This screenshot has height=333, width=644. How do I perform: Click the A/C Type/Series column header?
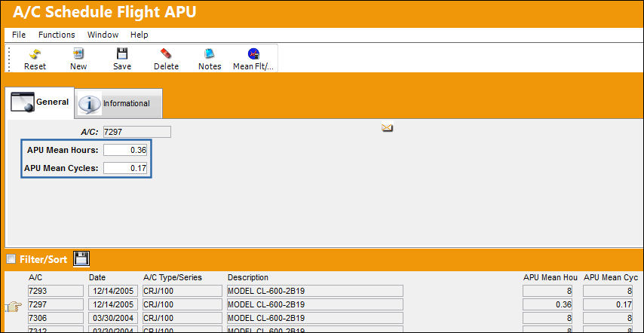coord(173,278)
